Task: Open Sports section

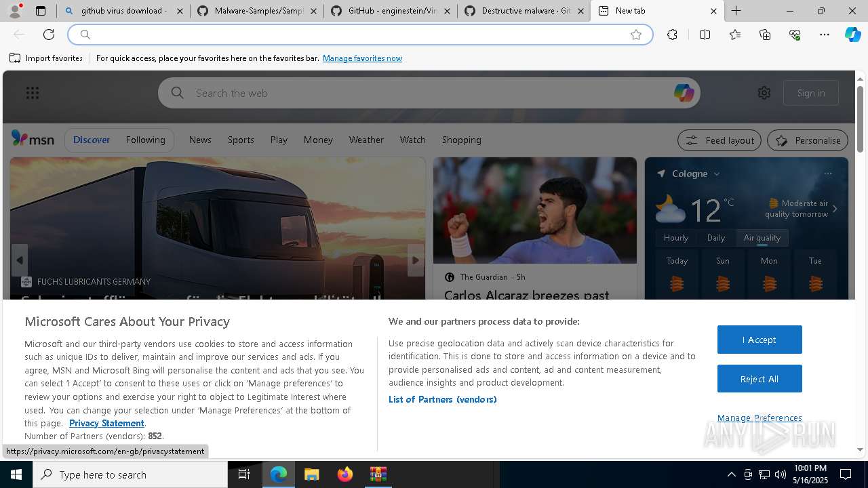Action: 241,140
